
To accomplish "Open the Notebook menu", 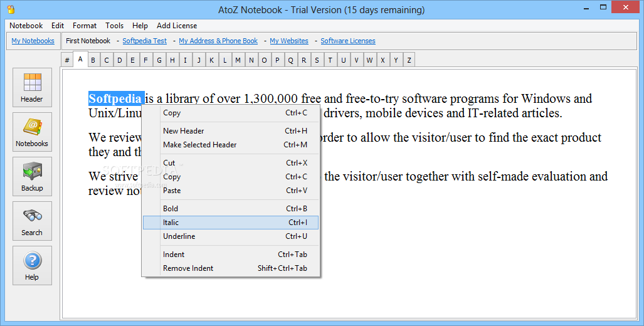I will coord(26,26).
